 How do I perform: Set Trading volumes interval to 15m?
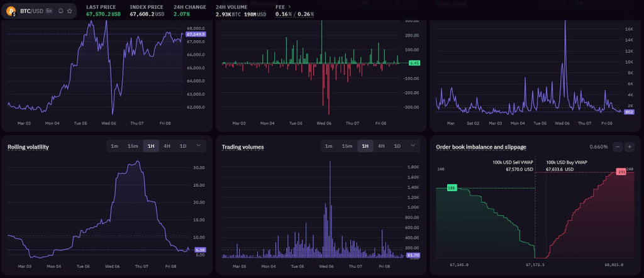347,146
